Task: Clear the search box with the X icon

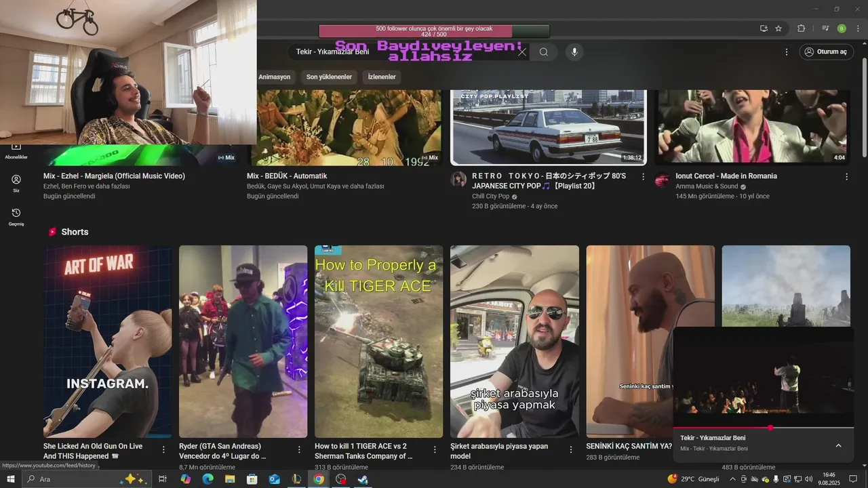Action: click(522, 52)
